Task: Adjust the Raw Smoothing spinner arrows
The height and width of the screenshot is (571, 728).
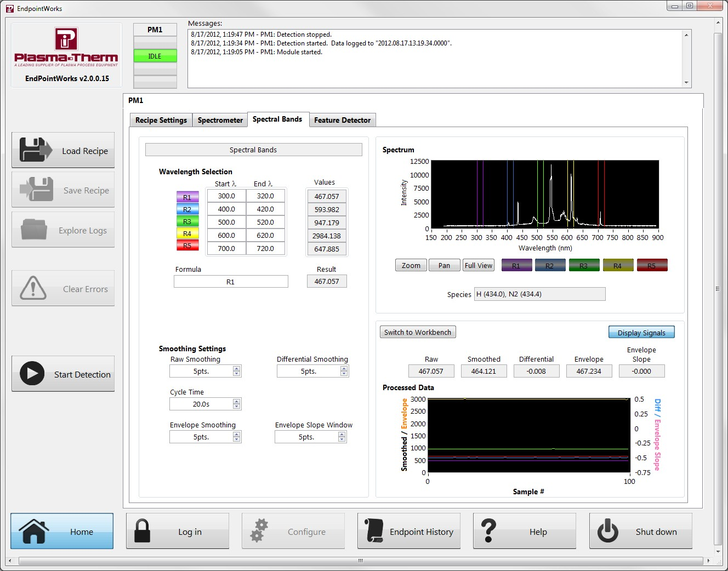Action: (236, 371)
